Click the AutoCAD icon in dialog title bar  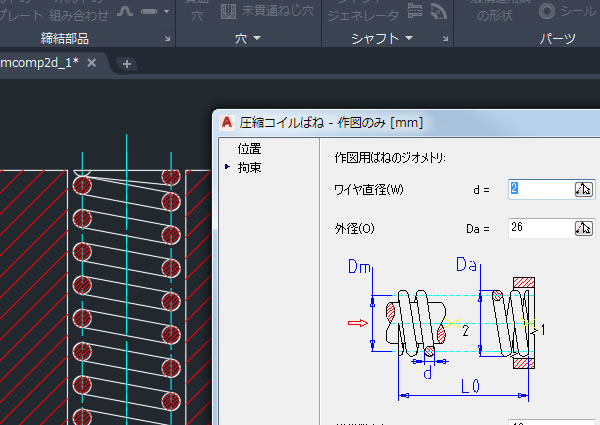coord(227,122)
